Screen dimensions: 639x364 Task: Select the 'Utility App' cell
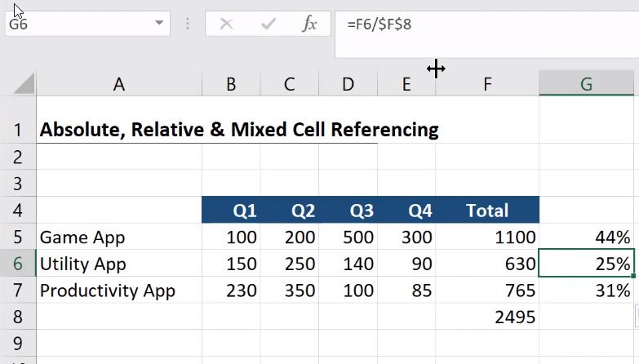click(x=119, y=264)
